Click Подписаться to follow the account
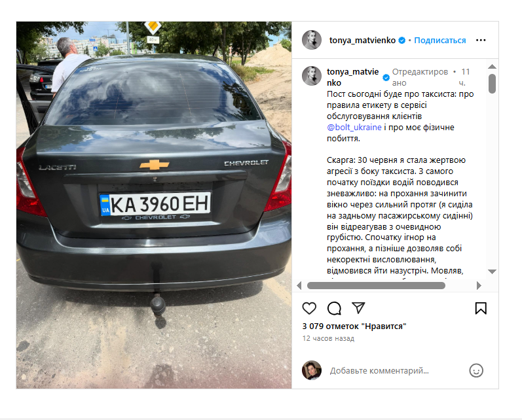 tap(439, 41)
